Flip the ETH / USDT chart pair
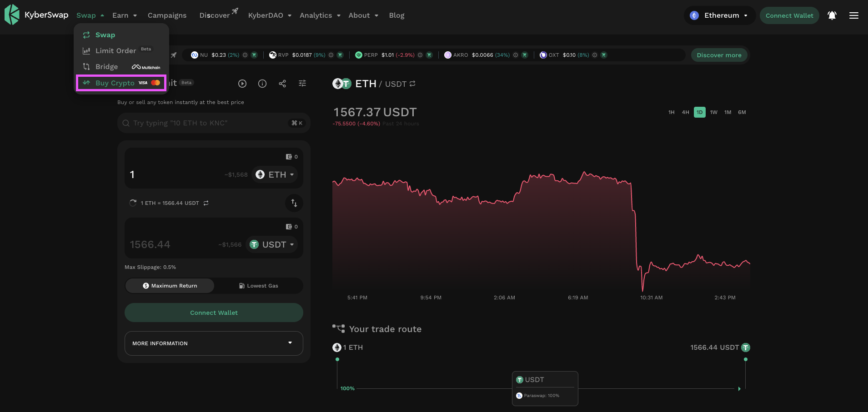 pos(412,84)
